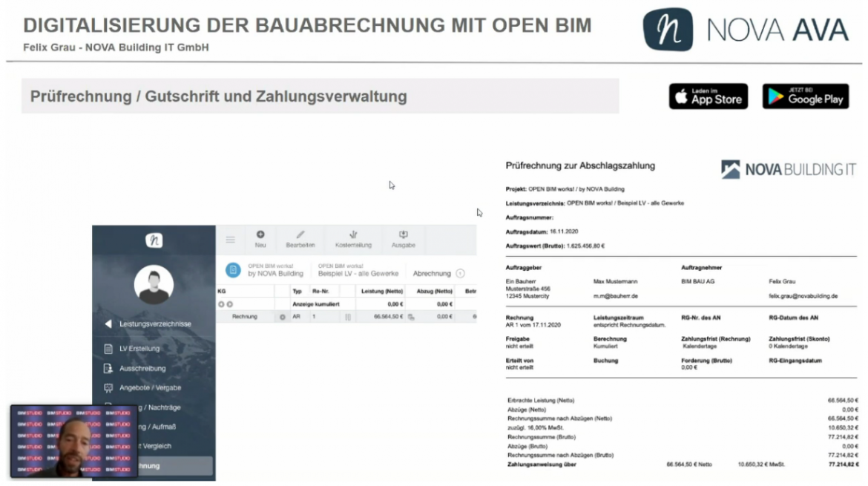Click 'Beispiel LV - alle Gewerke' breadcrumb
The height and width of the screenshot is (486, 868).
pyautogui.click(x=358, y=274)
